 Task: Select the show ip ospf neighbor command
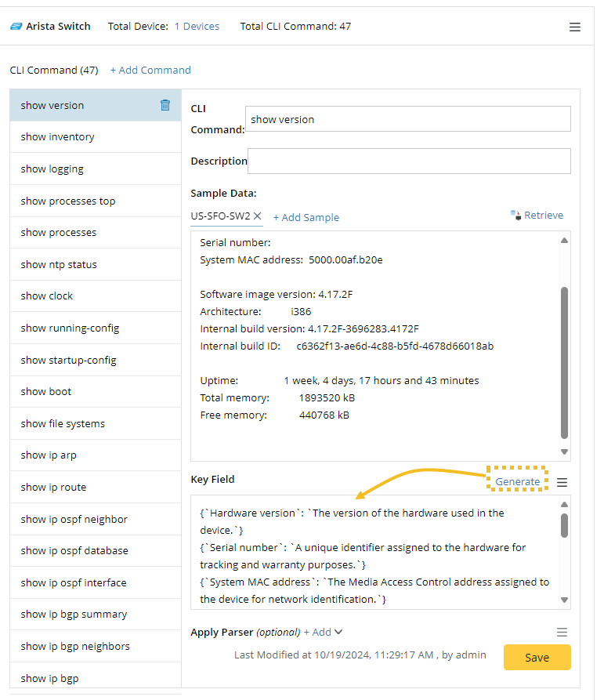pyautogui.click(x=74, y=519)
